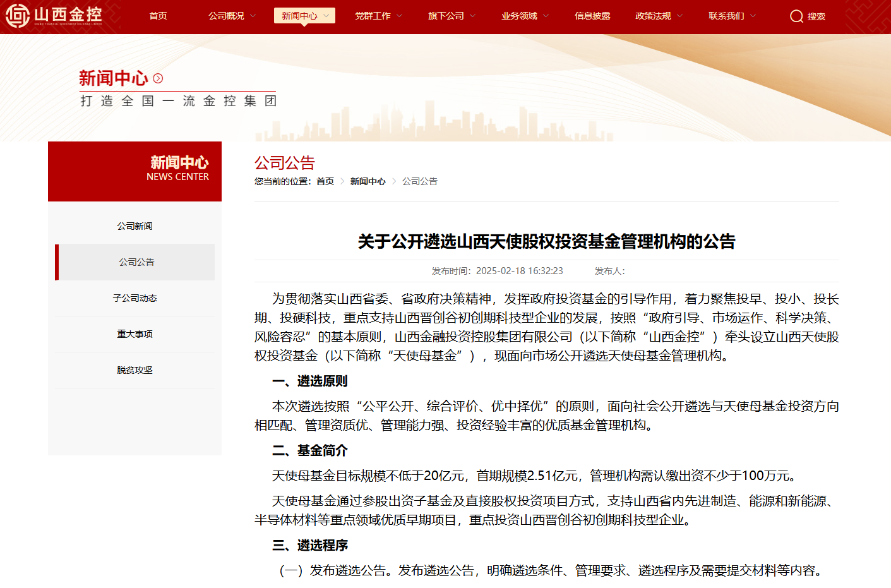Open 子公司动态 in the sidebar

(135, 298)
